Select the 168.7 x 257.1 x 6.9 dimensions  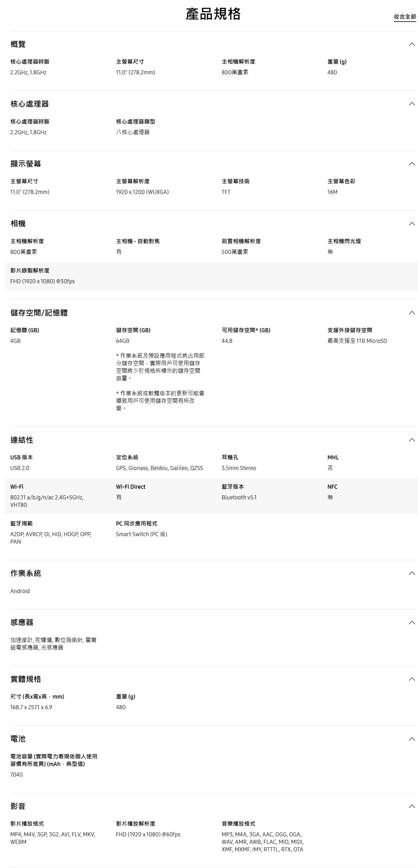(31, 707)
